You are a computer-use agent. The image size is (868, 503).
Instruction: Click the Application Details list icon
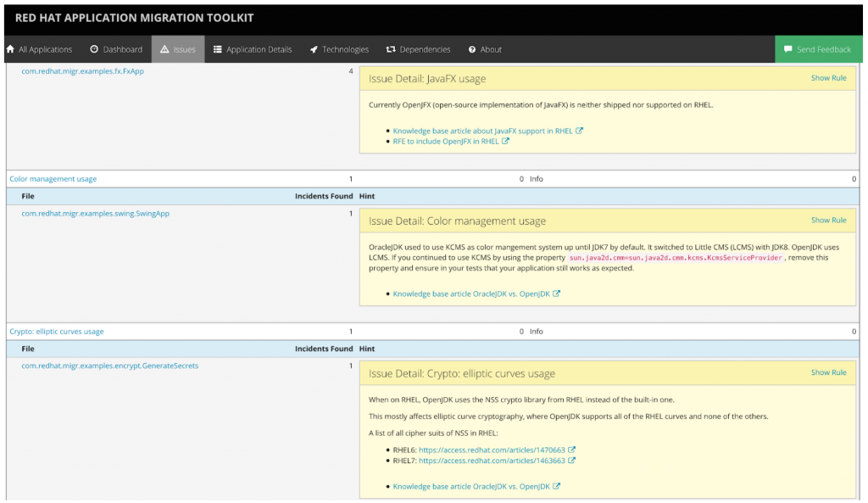[218, 49]
